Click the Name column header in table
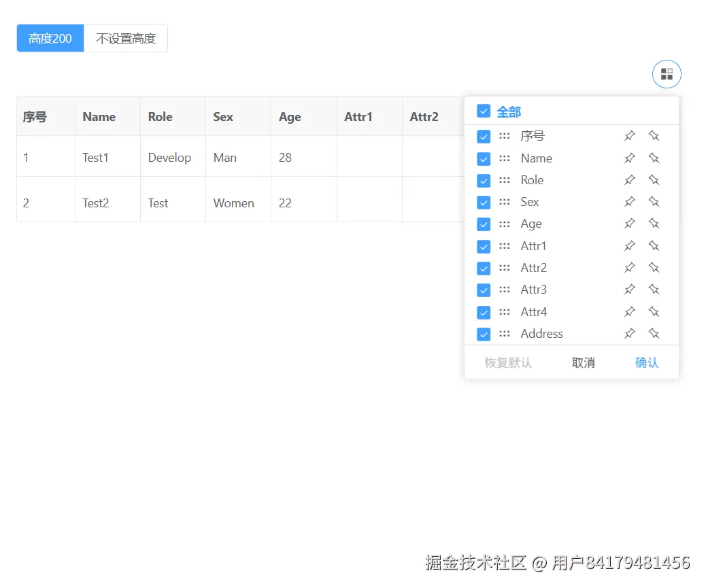This screenshot has height=588, width=706. coord(99,117)
